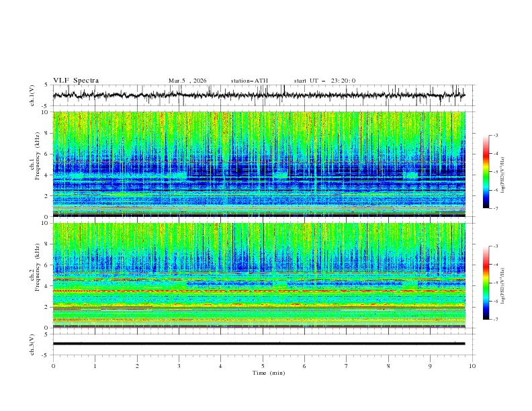
Task: Click time axis tick label "9"
Action: coord(430,366)
